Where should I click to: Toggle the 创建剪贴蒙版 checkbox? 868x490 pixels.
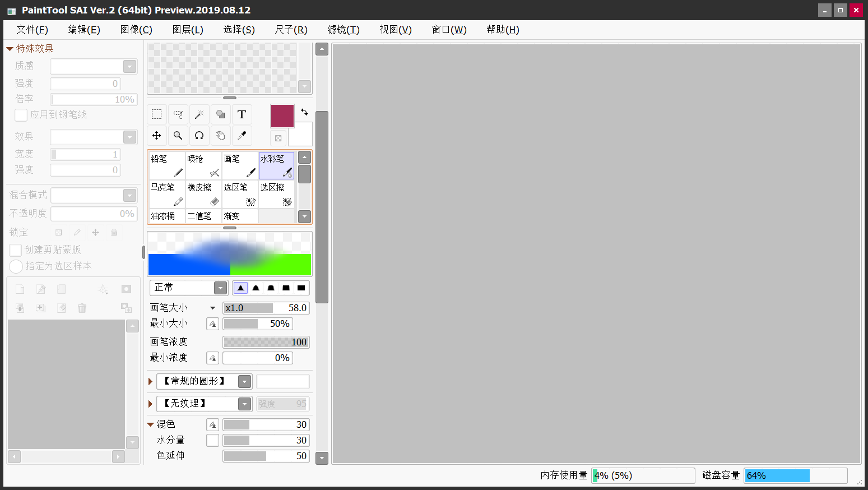pyautogui.click(x=16, y=250)
